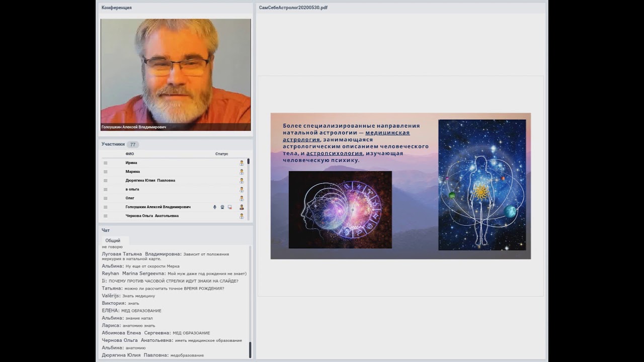Viewport: 644px width, 362px height.
Task: Click the head and zodiac wheel image on slide
Action: (340, 210)
